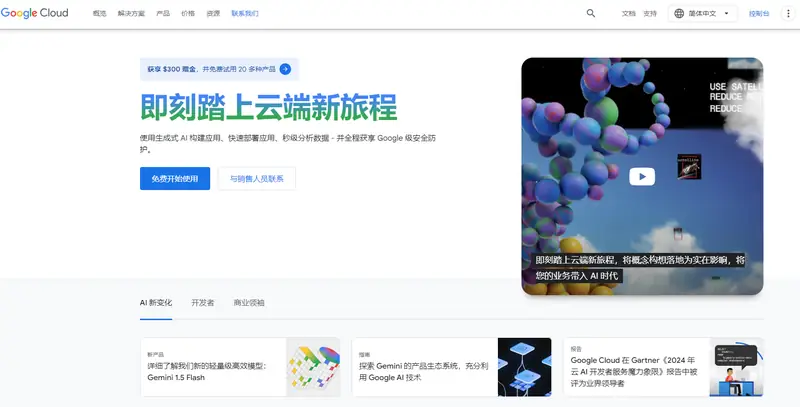Click the Gartner report illustration thumbnail
The height and width of the screenshot is (407, 800).
[x=737, y=367]
